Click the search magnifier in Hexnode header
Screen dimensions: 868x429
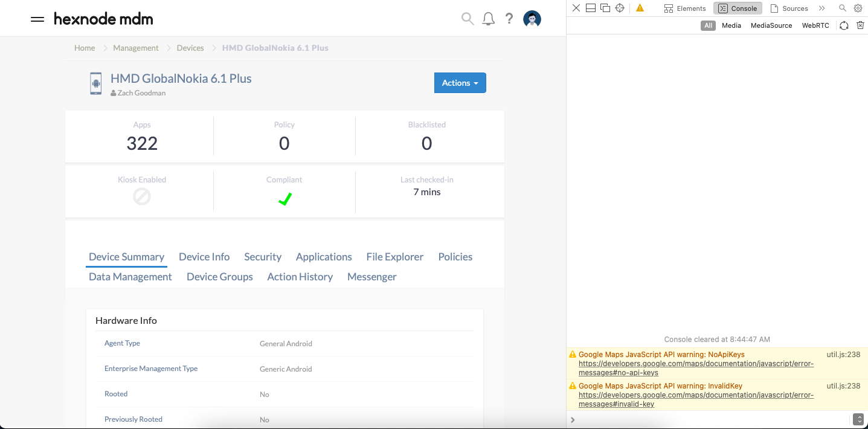tap(468, 19)
